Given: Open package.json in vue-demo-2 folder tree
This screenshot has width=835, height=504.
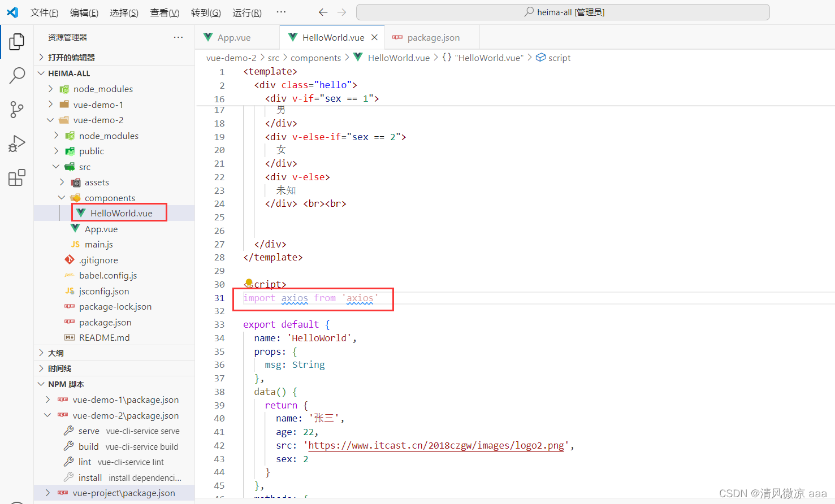Looking at the screenshot, I should click(105, 322).
